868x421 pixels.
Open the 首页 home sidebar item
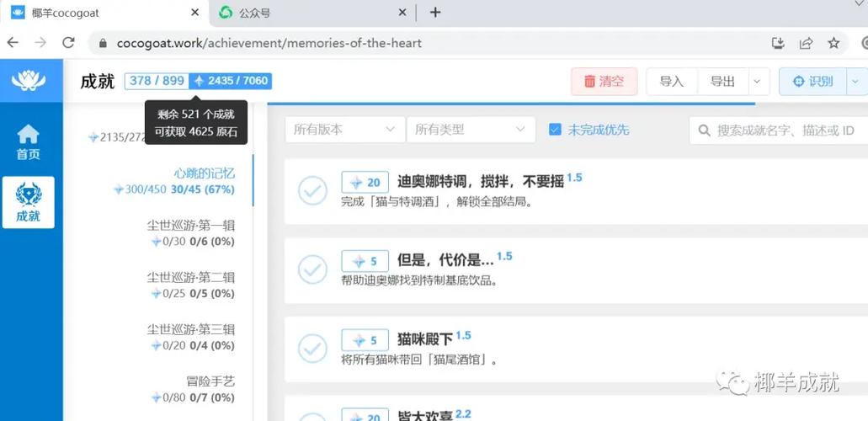[x=29, y=142]
